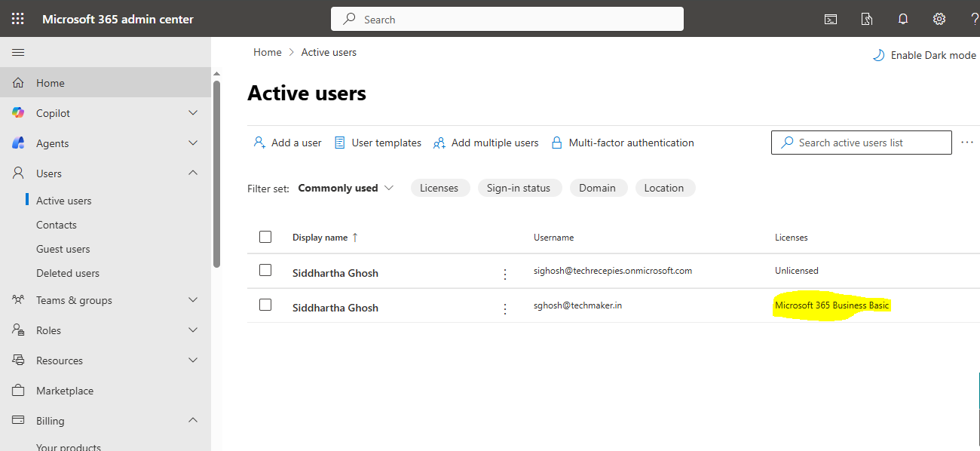
Task: Check the box for sighosh@techrecepies.onmicrosoft.com user
Action: pos(265,270)
